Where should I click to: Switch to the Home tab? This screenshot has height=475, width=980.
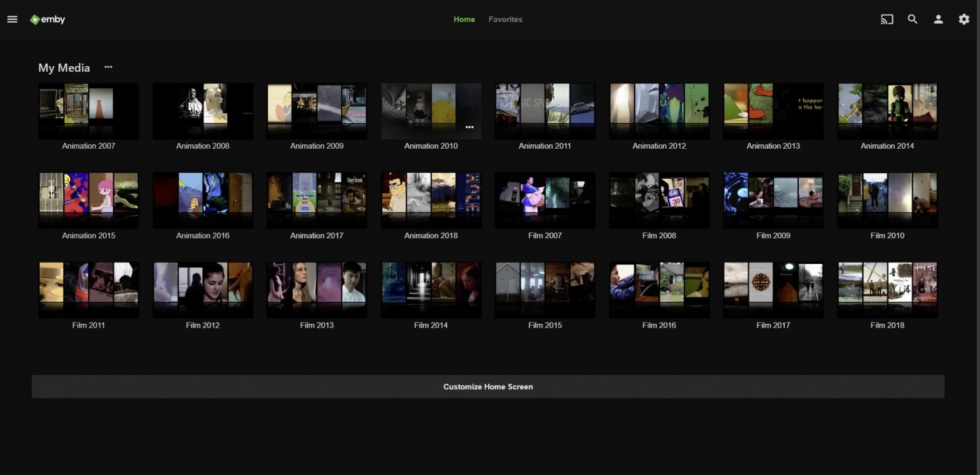click(x=464, y=20)
